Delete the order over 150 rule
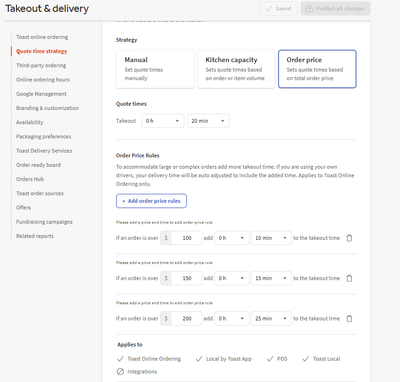The height and width of the screenshot is (382, 400). [349, 278]
